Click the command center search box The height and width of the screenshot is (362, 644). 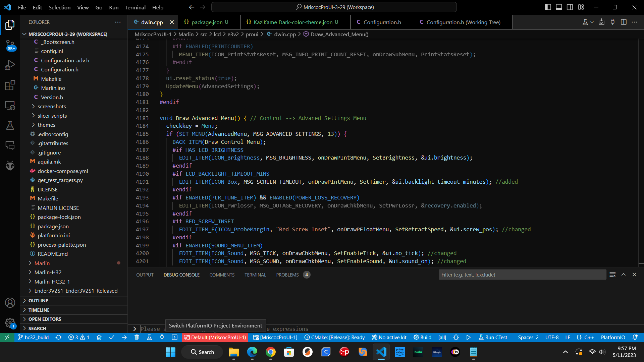click(334, 7)
